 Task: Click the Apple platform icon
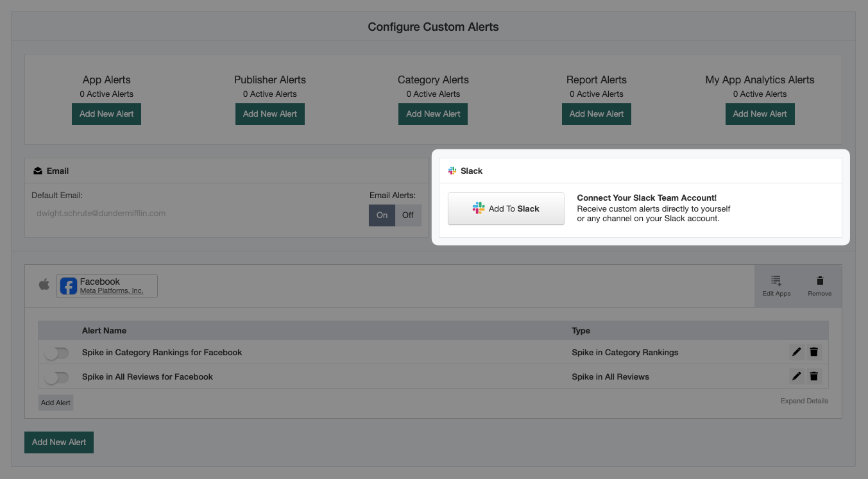click(44, 284)
